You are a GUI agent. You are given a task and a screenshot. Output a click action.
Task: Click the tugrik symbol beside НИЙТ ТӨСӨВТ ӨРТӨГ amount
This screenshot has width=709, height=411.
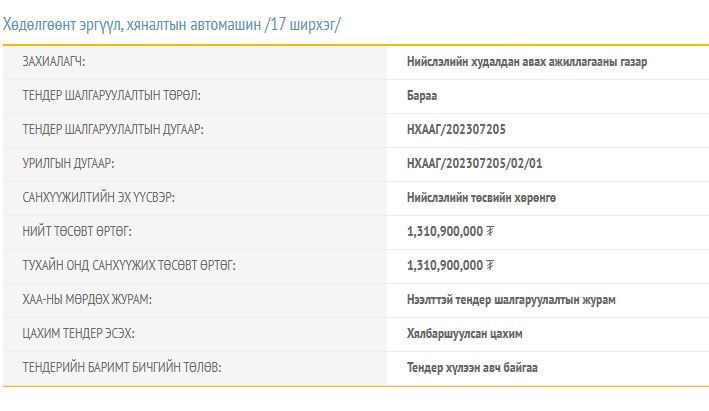tap(490, 231)
